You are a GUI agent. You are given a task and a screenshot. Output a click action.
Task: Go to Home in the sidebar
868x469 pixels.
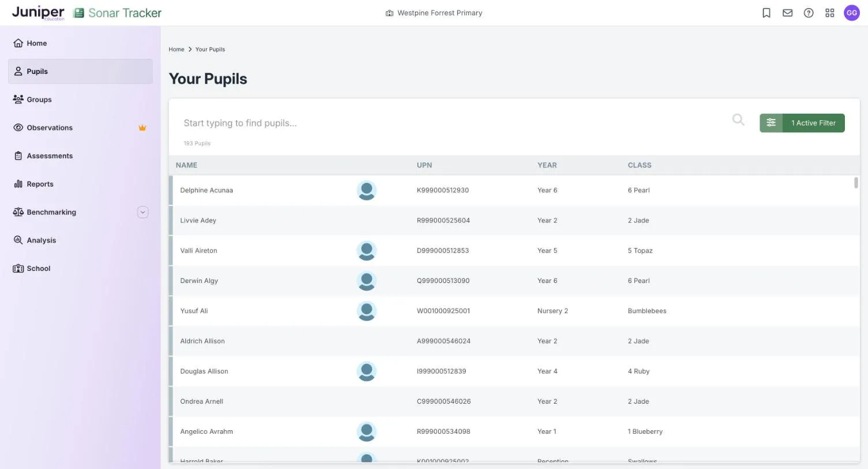(80, 43)
